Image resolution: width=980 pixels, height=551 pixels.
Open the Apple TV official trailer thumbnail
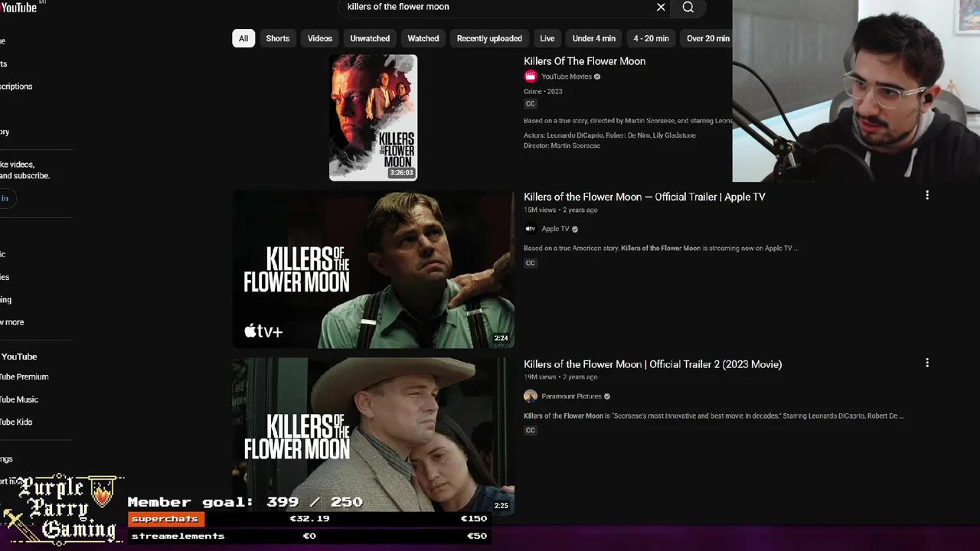[374, 269]
